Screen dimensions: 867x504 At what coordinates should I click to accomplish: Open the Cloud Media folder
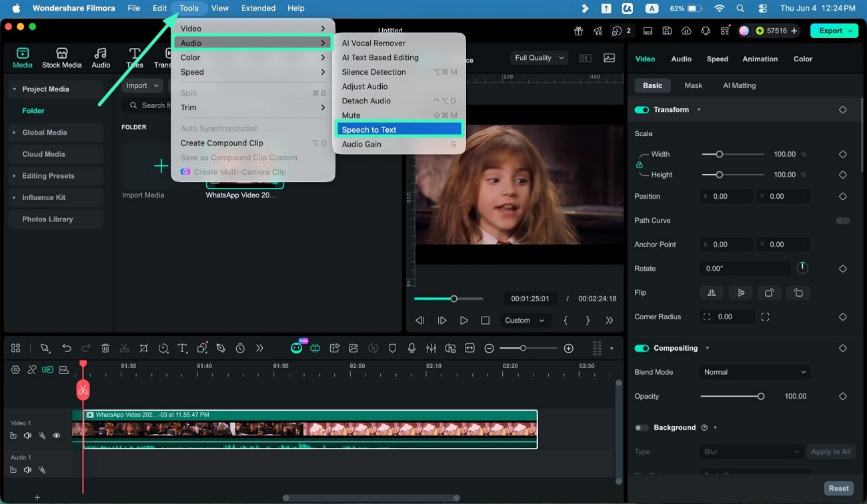56,154
